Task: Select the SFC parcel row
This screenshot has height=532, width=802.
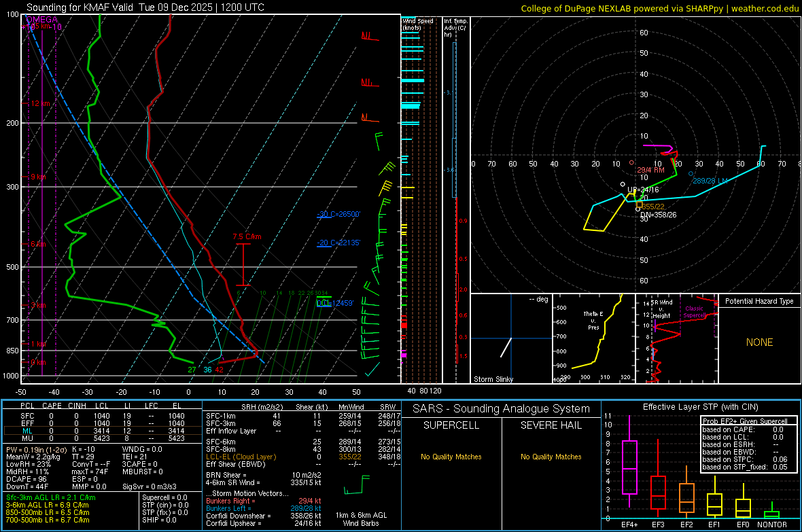Action: (x=103, y=416)
